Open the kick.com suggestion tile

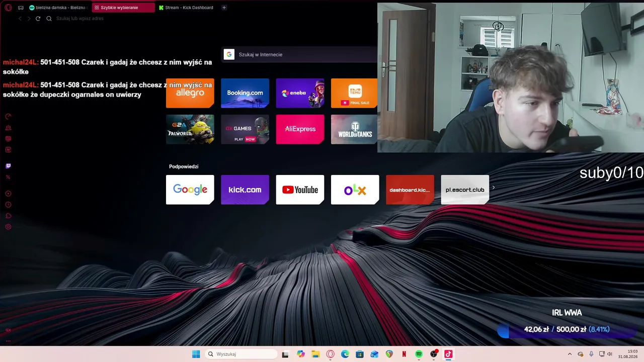(x=245, y=190)
